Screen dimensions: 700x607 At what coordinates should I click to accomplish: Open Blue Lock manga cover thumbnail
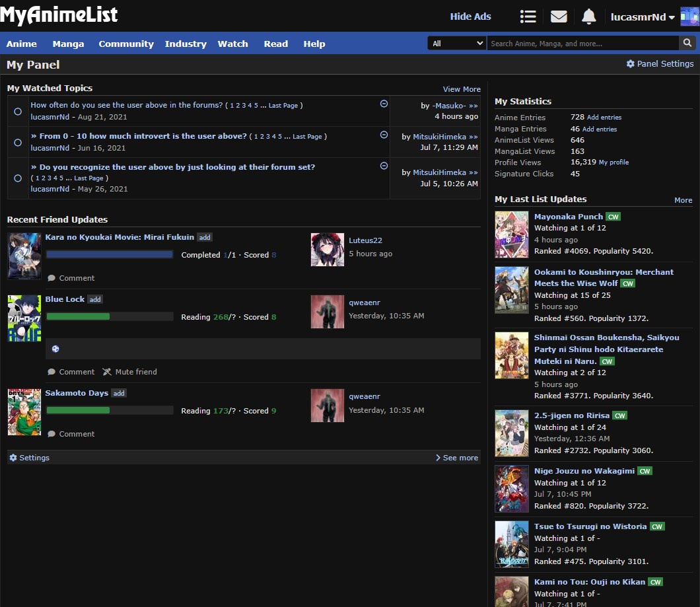[24, 318]
